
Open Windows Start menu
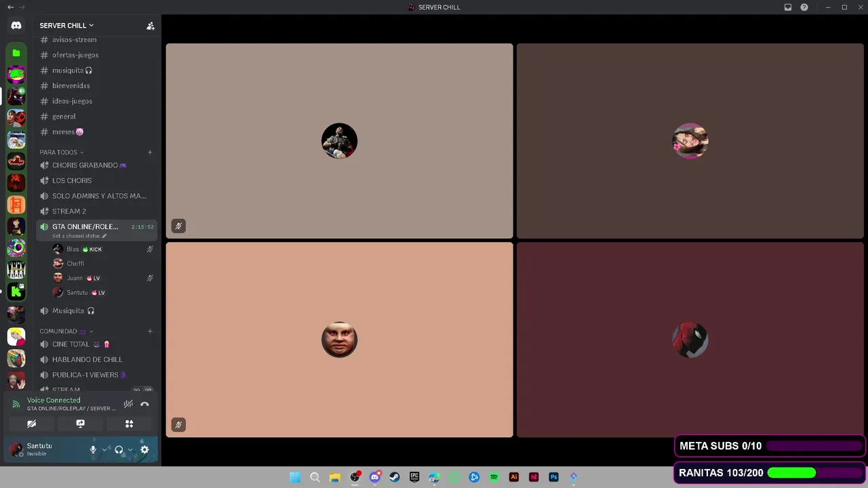tap(295, 477)
